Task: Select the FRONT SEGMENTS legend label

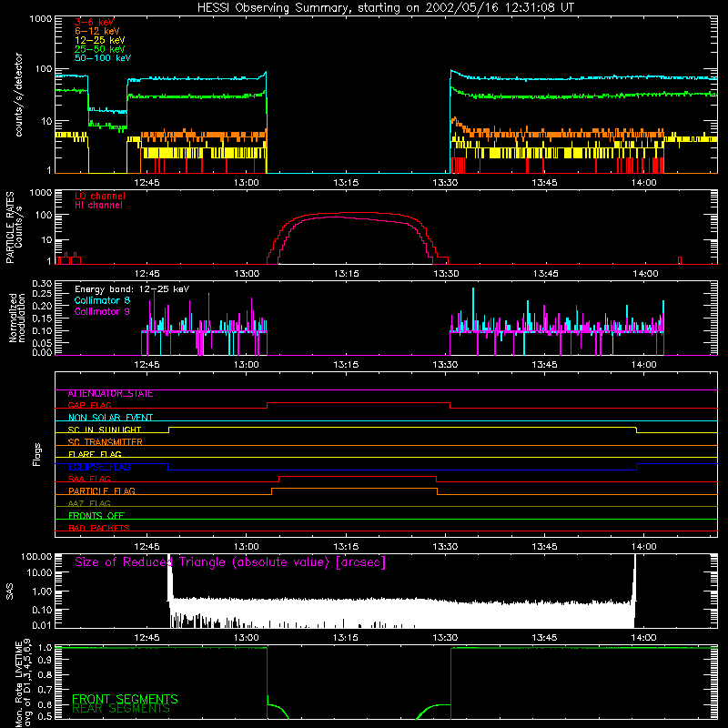Action: pos(125,699)
